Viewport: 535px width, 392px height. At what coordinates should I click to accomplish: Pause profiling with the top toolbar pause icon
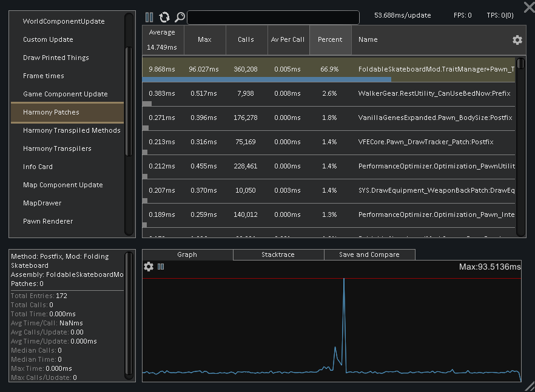click(149, 17)
